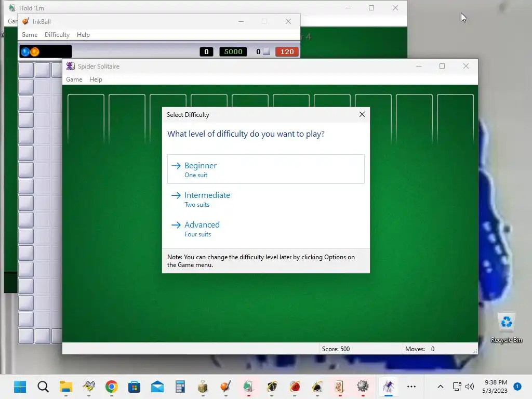Click Hold 'Em title bar app icon
Viewport: 532px width, 399px height.
[12, 8]
